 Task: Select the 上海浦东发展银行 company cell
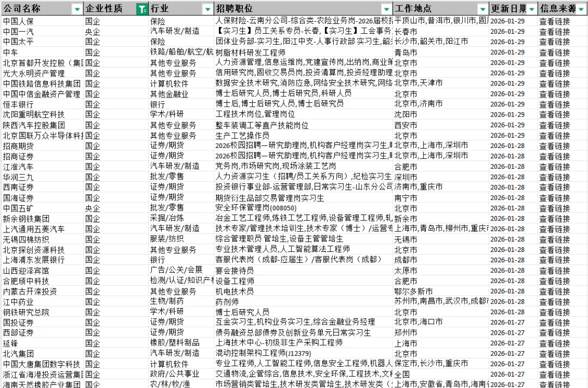(x=42, y=260)
